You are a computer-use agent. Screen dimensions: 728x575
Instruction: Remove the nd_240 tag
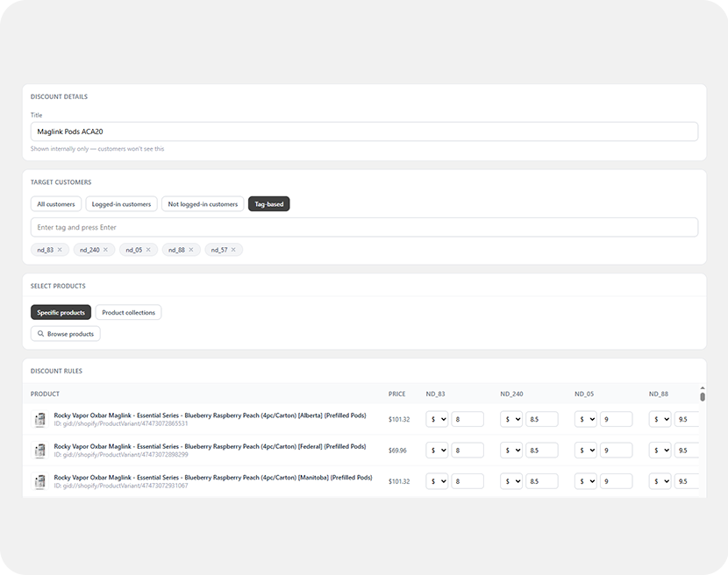pyautogui.click(x=105, y=250)
